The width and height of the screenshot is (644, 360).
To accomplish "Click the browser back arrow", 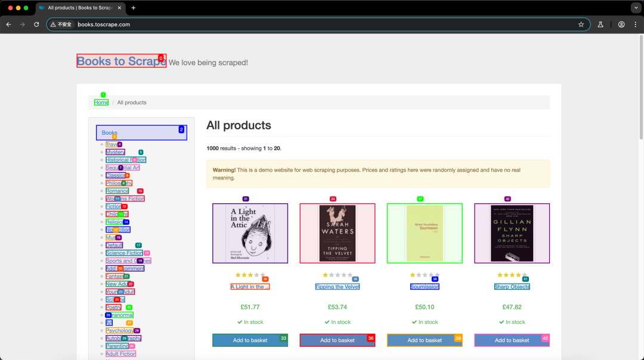I will 8,24.
